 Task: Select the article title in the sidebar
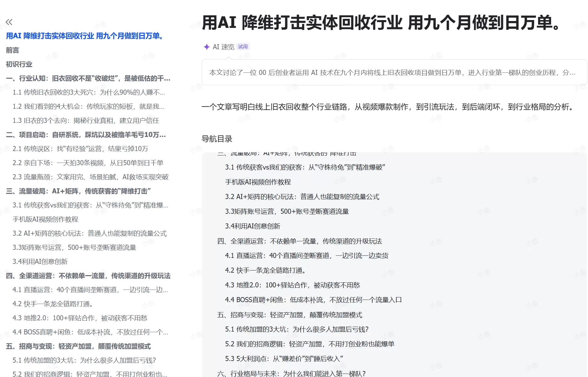[85, 36]
